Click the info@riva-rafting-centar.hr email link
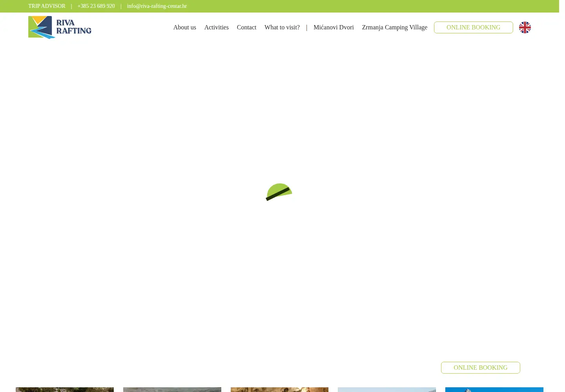Viewport: 565px width, 392px height. 157,6
